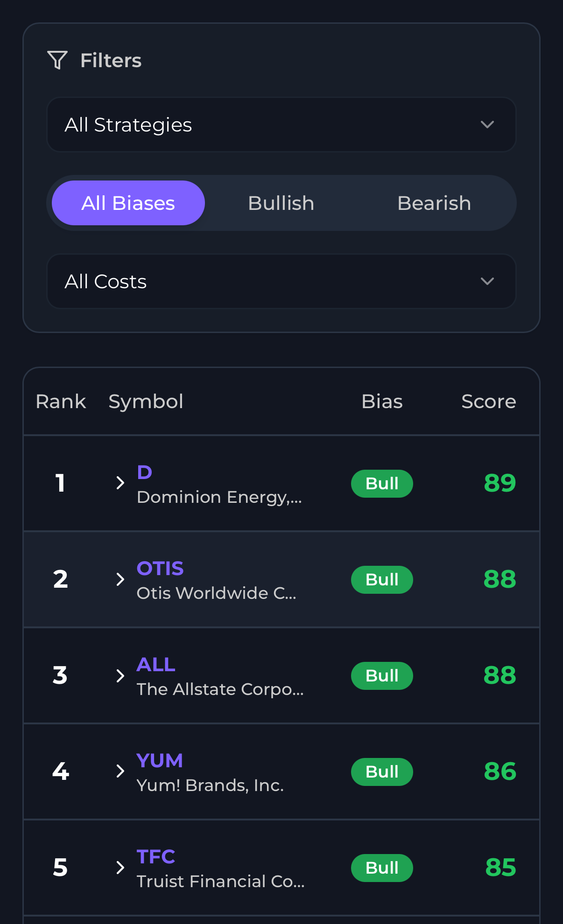Click the Bull badge for Dominion Energy
The image size is (563, 924).
pyautogui.click(x=382, y=484)
